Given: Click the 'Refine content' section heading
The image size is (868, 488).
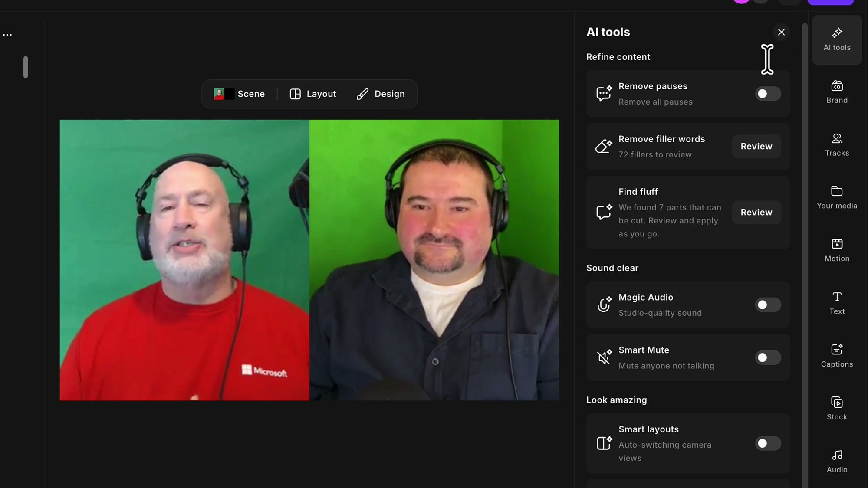Looking at the screenshot, I should [x=618, y=57].
